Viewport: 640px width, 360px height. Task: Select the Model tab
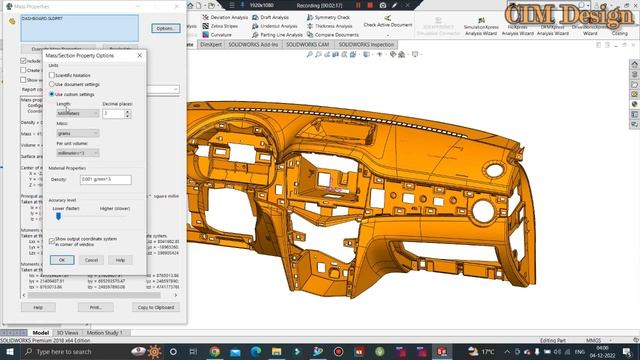coord(40,333)
